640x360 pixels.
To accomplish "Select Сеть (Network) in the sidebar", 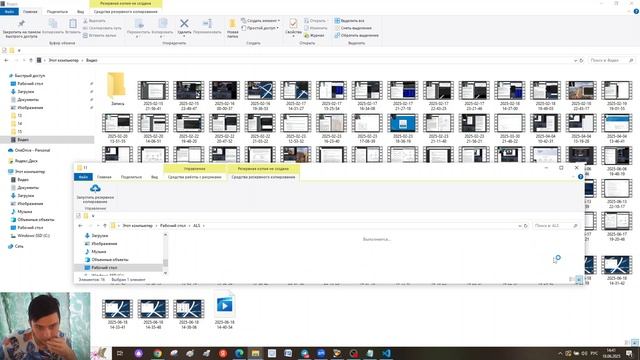I will pos(19,246).
